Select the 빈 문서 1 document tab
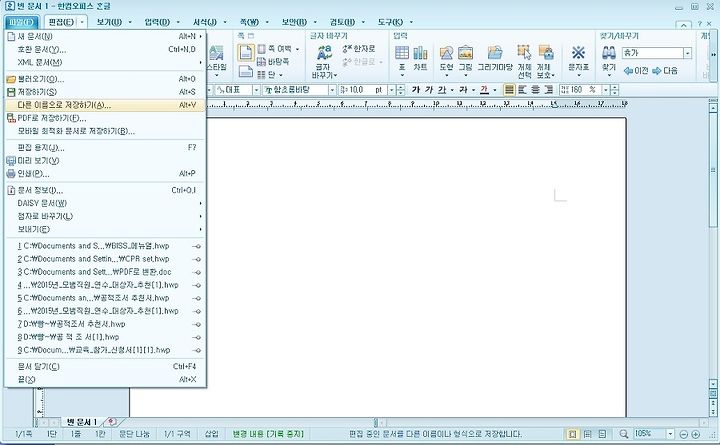This screenshot has height=445, width=720. pyautogui.click(x=82, y=422)
